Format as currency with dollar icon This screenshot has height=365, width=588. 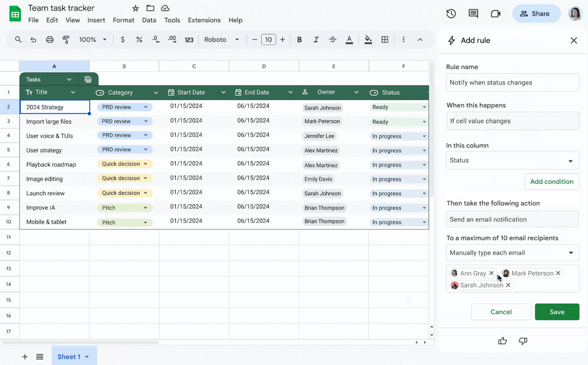click(x=123, y=39)
